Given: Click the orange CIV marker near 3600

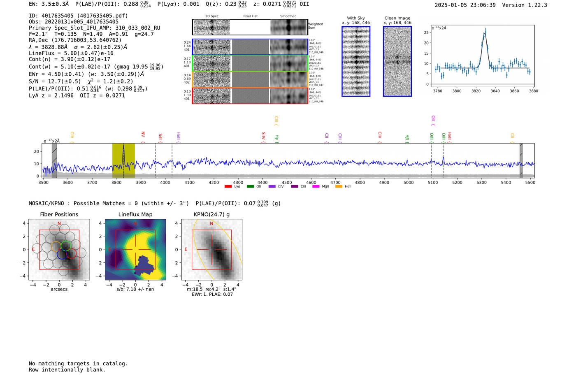Looking at the screenshot, I should pyautogui.click(x=72, y=137).
